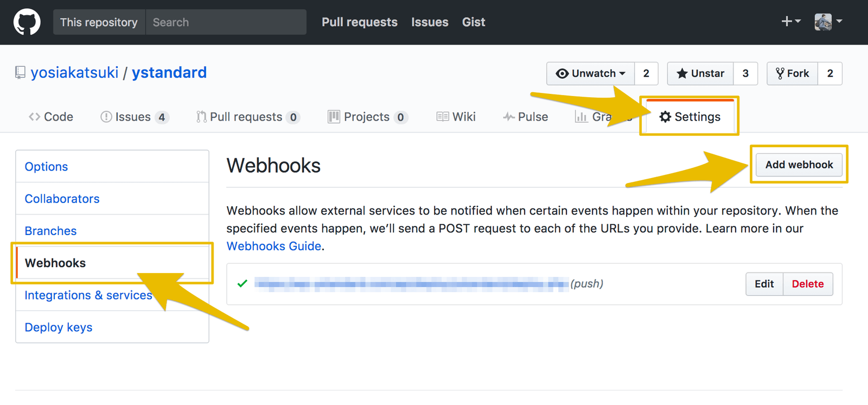Screen dimensions: 868x405
Task: Click the Issues exclamation icon
Action: pos(106,117)
